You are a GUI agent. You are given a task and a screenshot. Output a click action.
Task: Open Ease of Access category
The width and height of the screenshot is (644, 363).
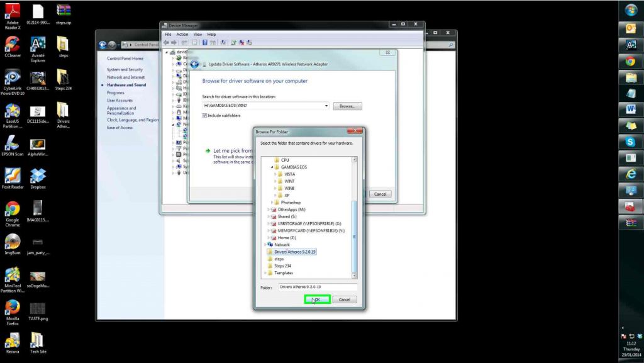click(119, 128)
